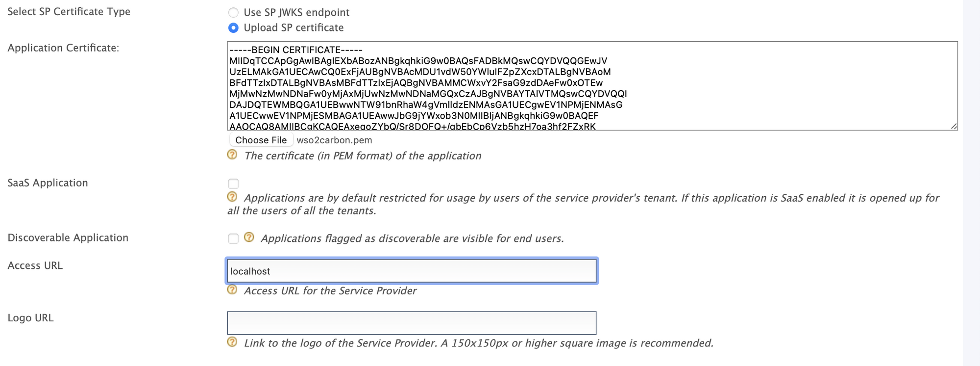The width and height of the screenshot is (980, 366).
Task: Click help icon beside certificate PEM format hint
Action: click(x=232, y=155)
